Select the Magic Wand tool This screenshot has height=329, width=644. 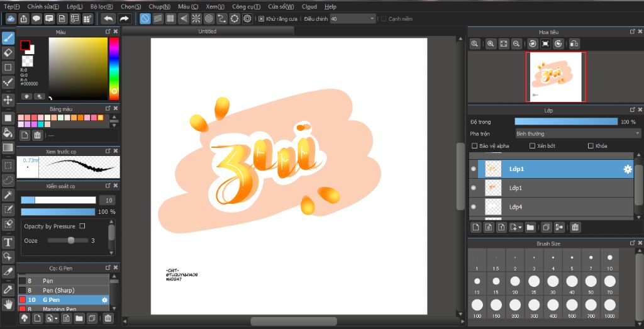click(x=8, y=194)
